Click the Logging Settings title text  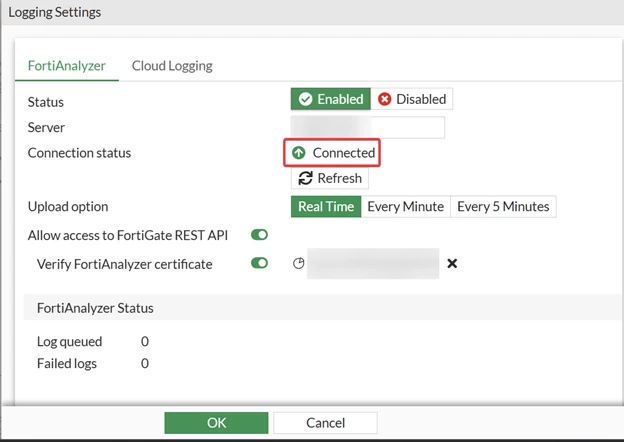pos(55,12)
